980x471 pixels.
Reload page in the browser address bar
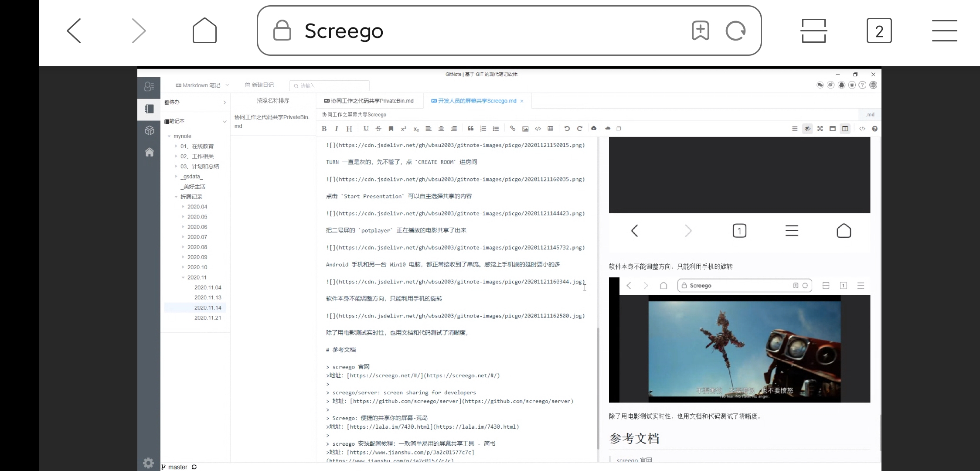click(x=735, y=31)
